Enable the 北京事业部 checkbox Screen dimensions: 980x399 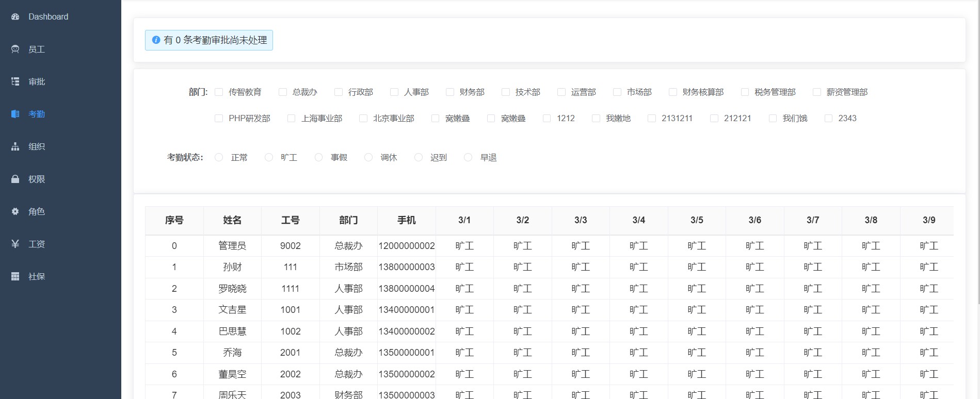[x=363, y=118]
